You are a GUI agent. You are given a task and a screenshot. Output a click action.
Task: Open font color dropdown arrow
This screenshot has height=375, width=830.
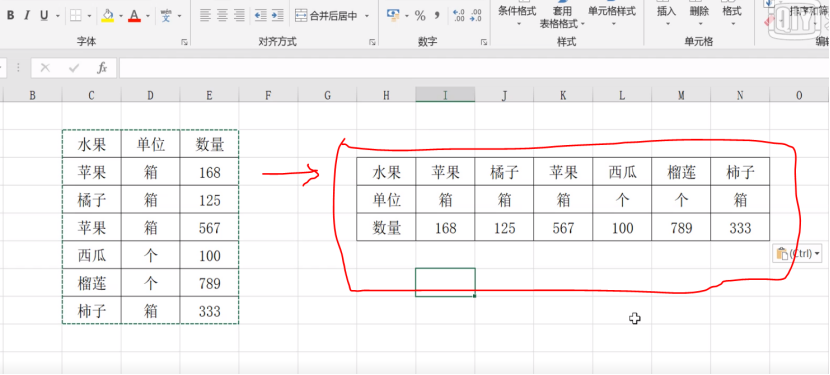click(x=148, y=16)
